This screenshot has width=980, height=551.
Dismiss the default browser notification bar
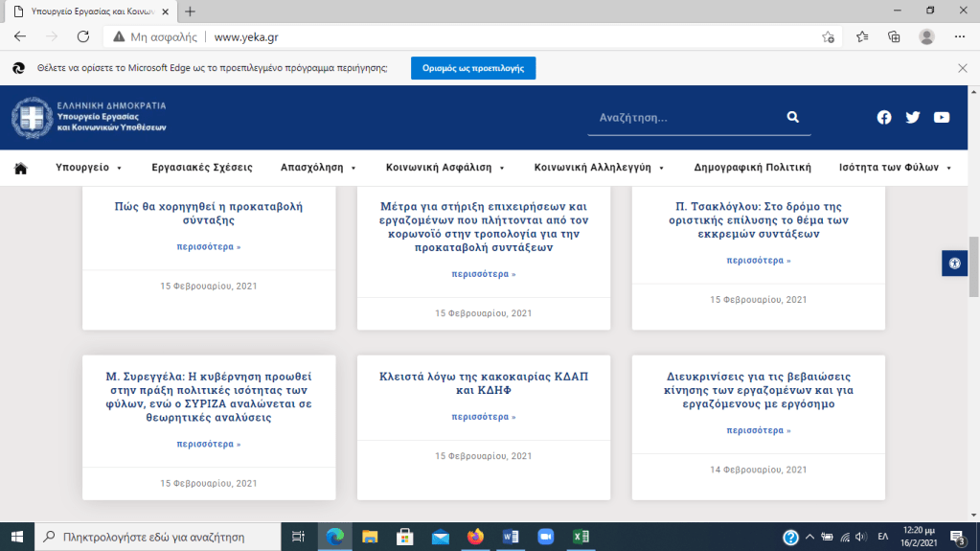(x=962, y=68)
